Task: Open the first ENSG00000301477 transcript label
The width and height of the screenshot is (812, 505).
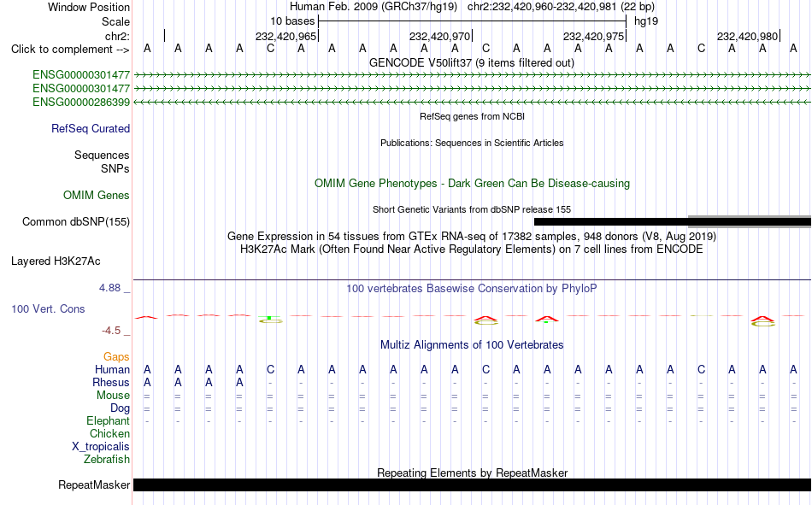Action: point(81,74)
